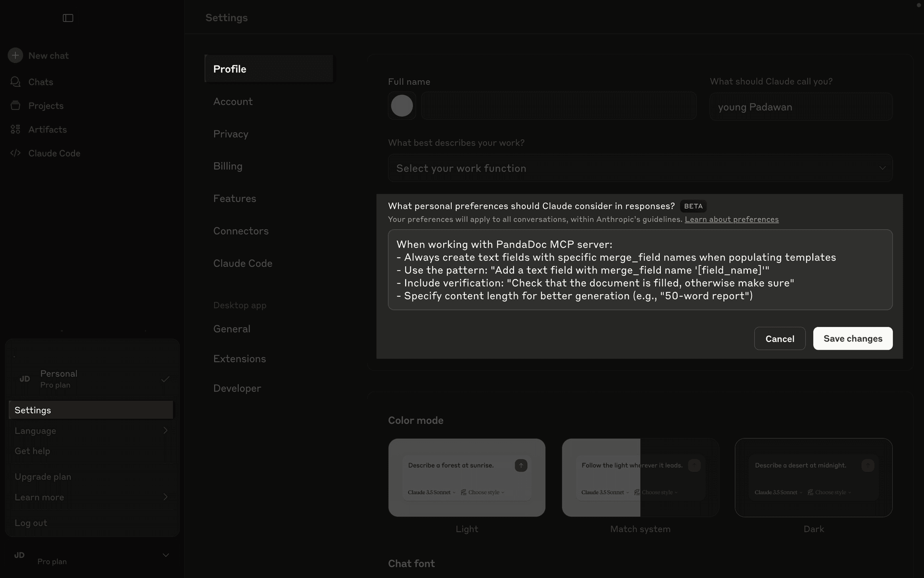Edit the 'young Padawan' nickname field
This screenshot has height=578, width=924.
[801, 106]
